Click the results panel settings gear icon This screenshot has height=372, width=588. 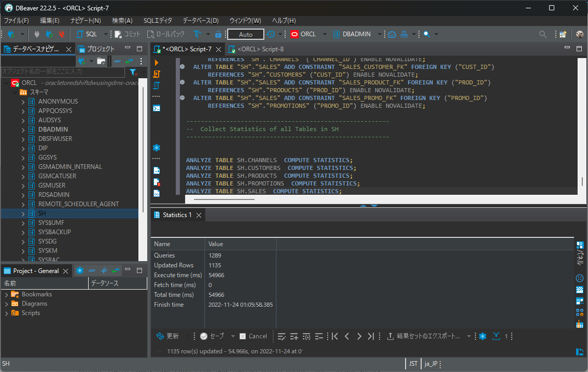tap(483, 336)
